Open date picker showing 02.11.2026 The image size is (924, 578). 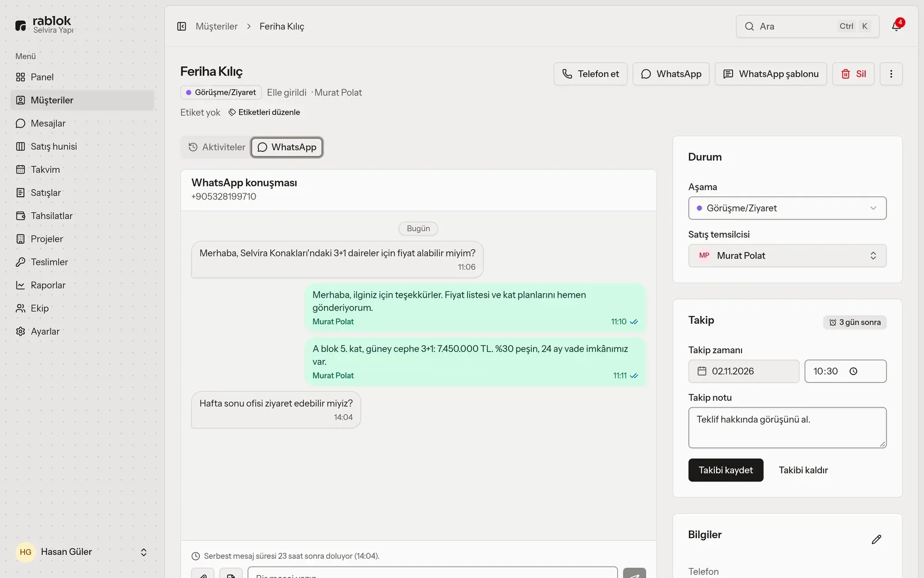744,371
